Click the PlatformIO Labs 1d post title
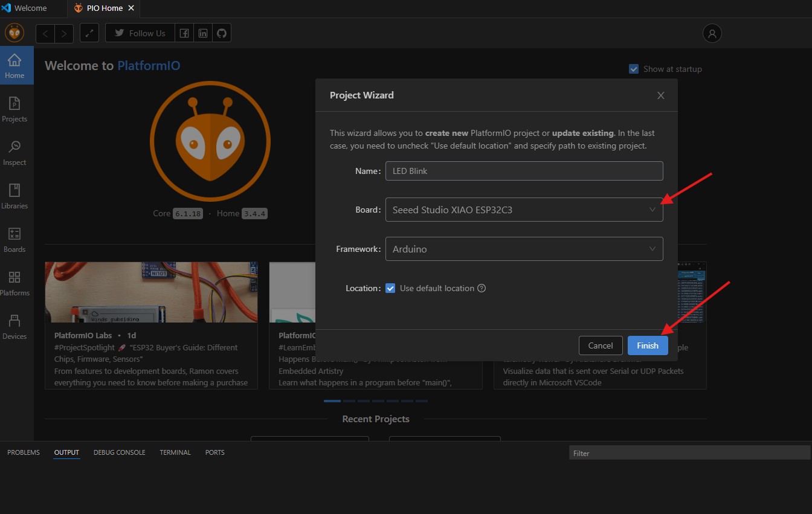 [x=95, y=335]
